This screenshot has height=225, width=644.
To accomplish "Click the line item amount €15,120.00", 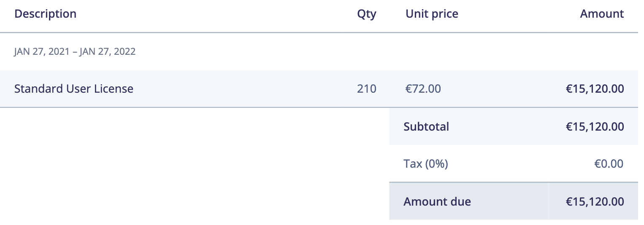I will tap(595, 89).
